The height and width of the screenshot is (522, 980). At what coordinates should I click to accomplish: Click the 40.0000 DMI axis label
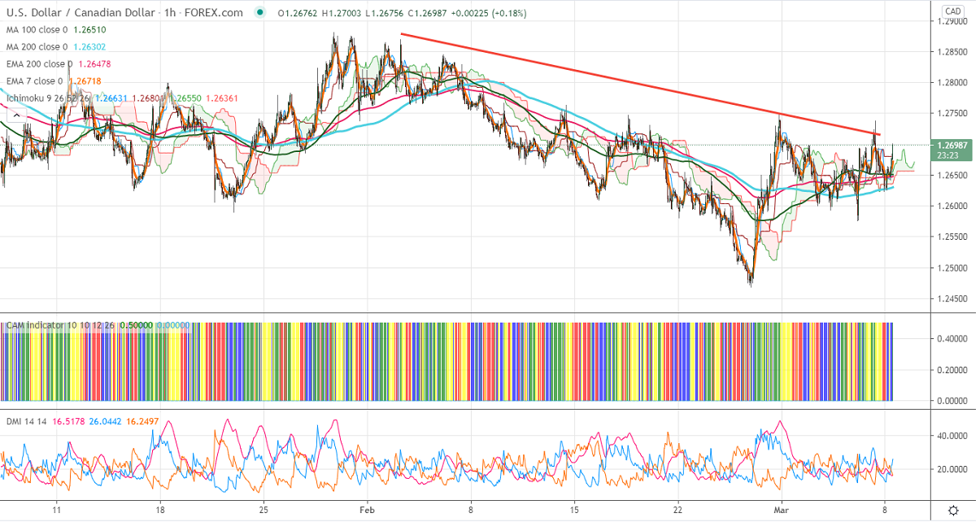pyautogui.click(x=952, y=436)
